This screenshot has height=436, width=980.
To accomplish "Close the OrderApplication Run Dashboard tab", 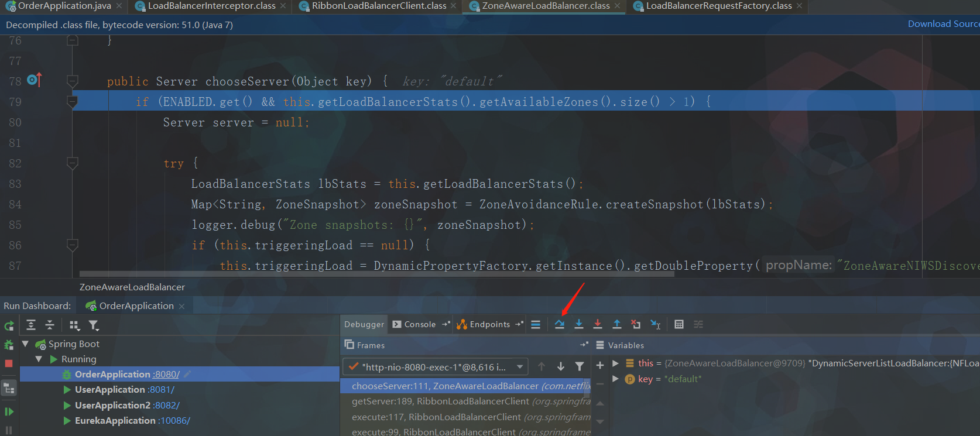I will (181, 306).
